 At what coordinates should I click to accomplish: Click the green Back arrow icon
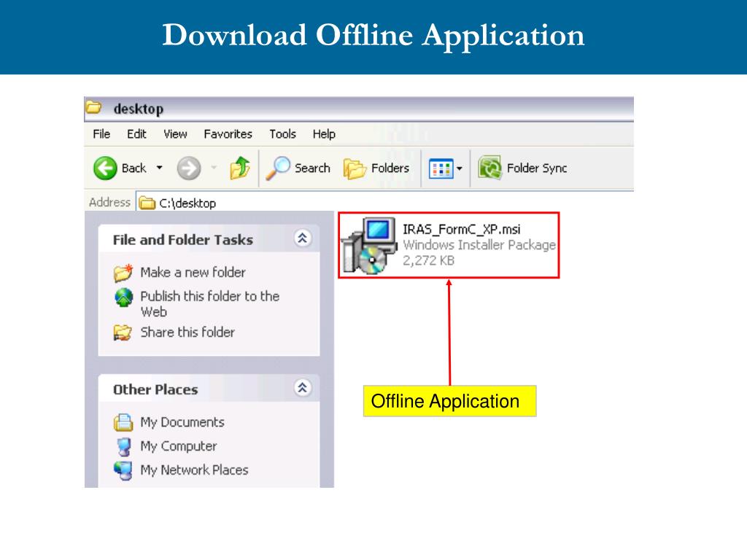[105, 168]
